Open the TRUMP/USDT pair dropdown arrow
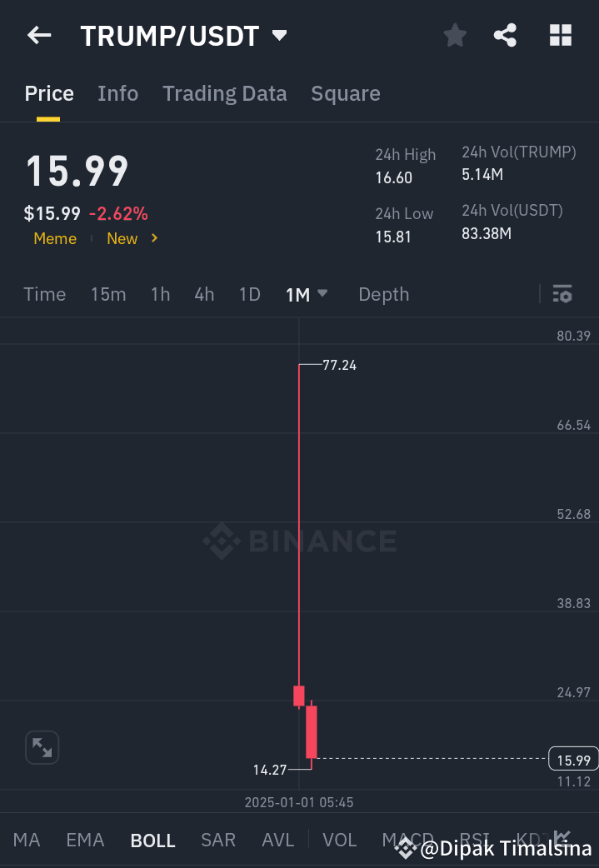Image resolution: width=599 pixels, height=868 pixels. pyautogui.click(x=279, y=35)
